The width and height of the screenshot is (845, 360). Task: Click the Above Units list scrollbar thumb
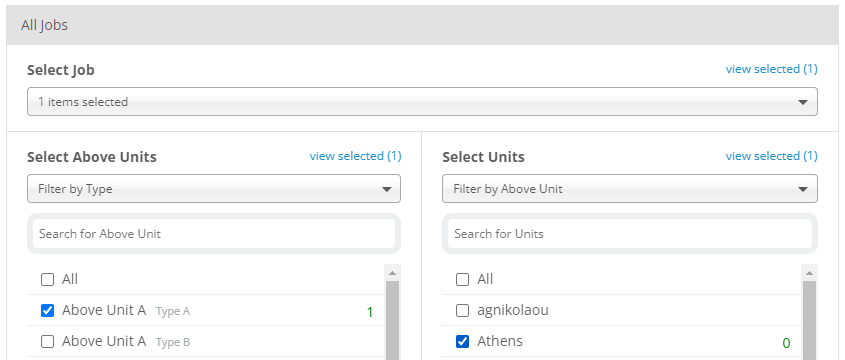coord(392,320)
